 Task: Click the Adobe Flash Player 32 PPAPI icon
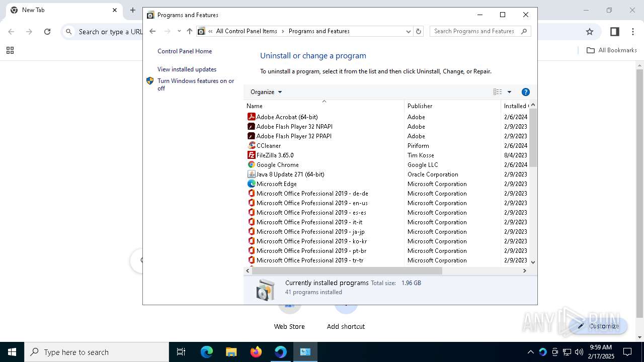tap(252, 136)
